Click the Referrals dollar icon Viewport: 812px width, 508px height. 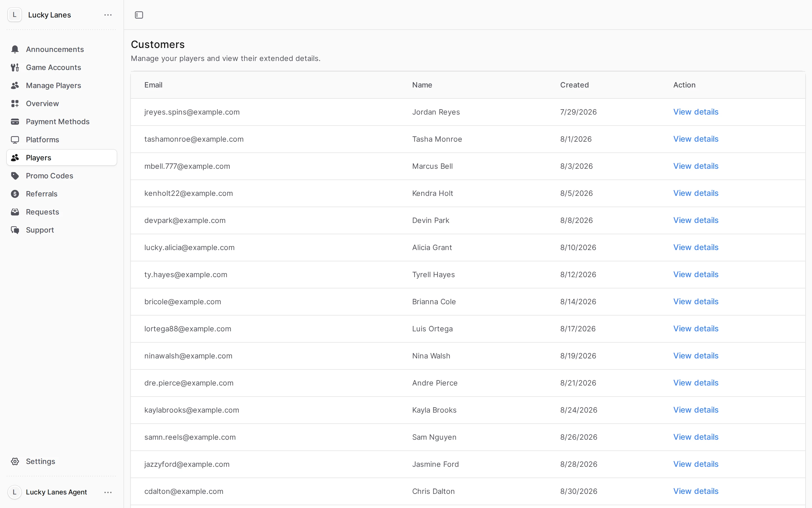(15, 194)
